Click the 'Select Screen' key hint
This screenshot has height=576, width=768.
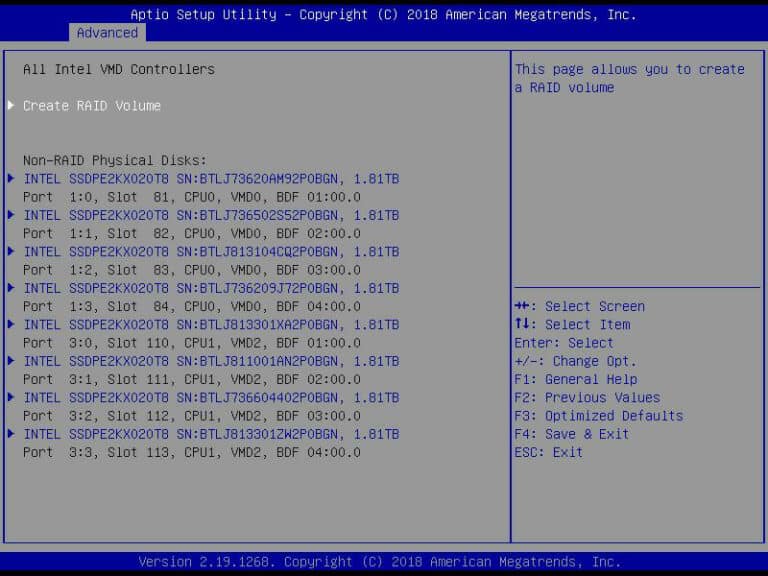tap(579, 306)
